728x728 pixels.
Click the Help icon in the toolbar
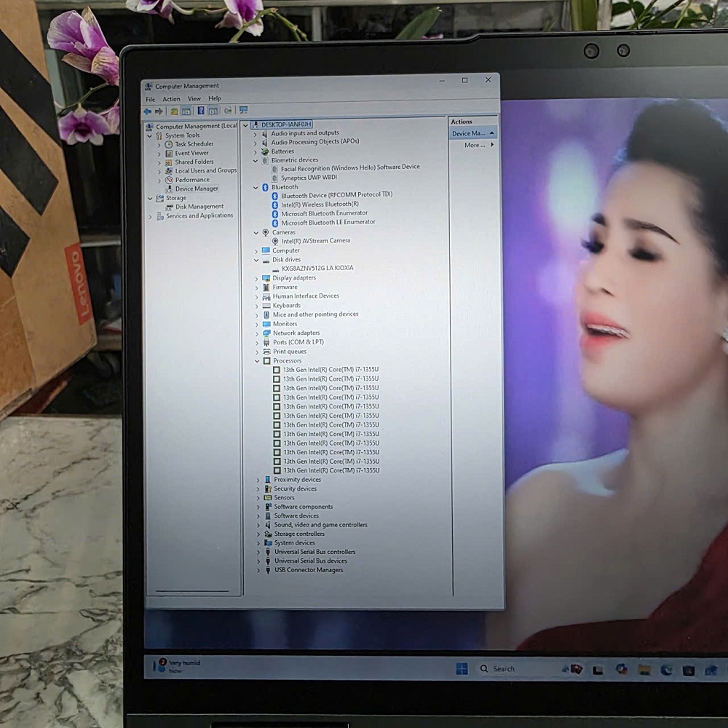200,111
